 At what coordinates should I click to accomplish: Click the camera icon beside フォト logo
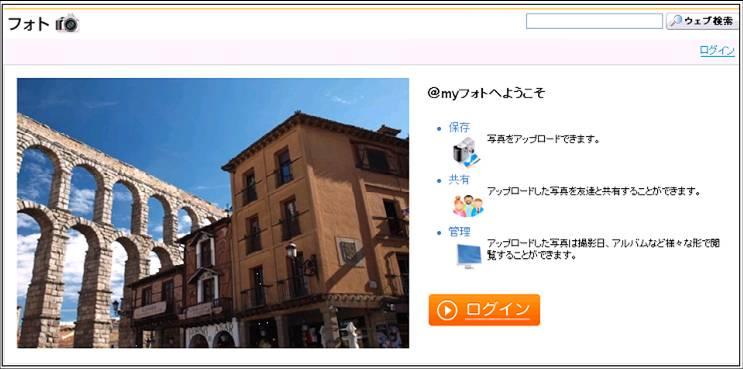point(67,24)
